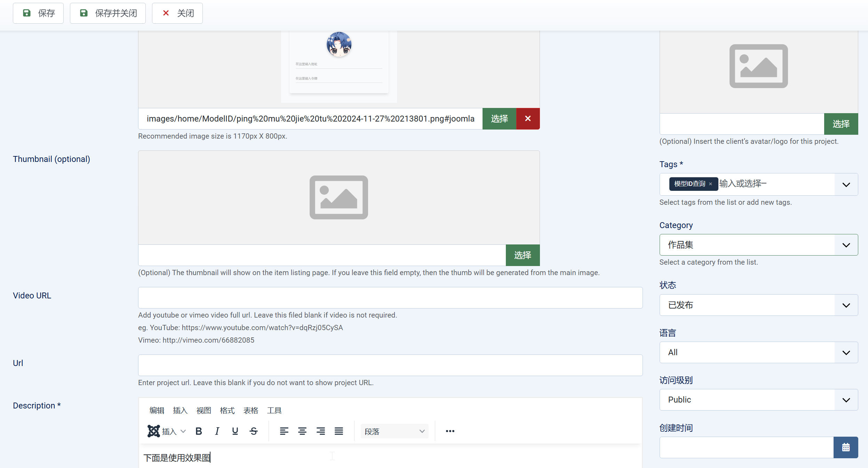The height and width of the screenshot is (468, 868).
Task: Open the 表格 table menu
Action: pos(250,411)
